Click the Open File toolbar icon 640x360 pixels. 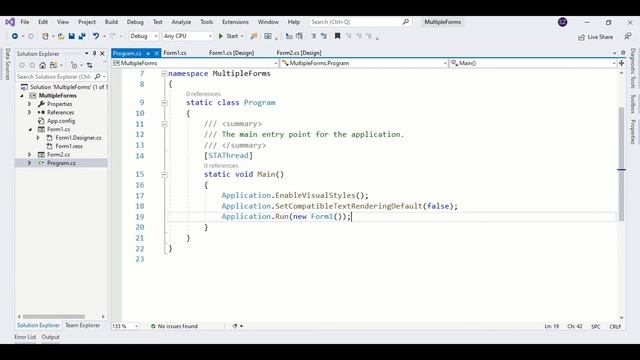(x=61, y=36)
